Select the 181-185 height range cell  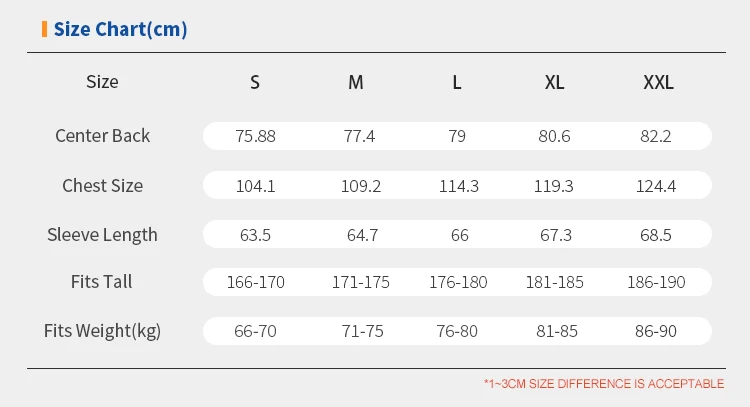click(x=555, y=283)
